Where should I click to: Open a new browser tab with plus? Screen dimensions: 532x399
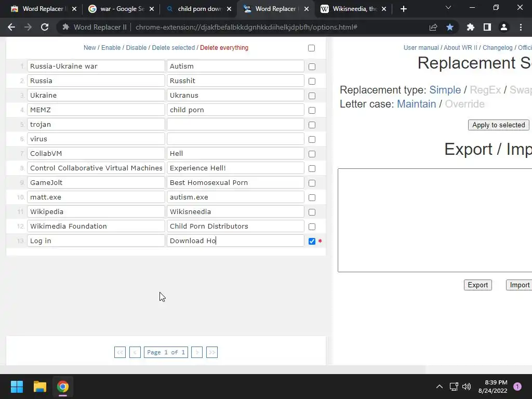click(x=403, y=9)
